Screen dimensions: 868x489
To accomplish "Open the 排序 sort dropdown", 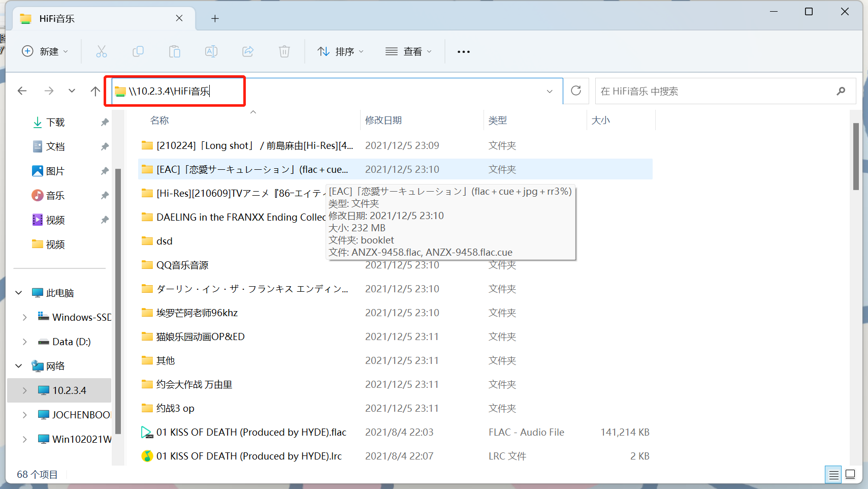I will [x=340, y=51].
